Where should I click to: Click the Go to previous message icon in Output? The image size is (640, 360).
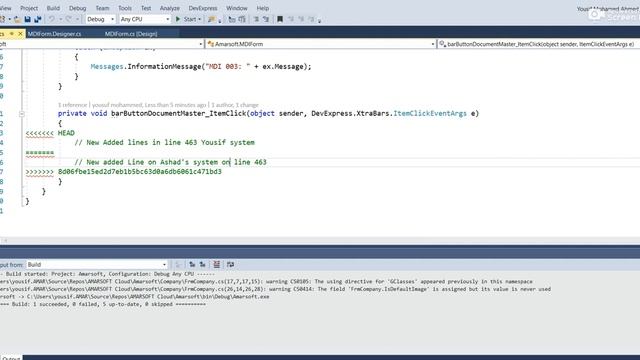tap(192, 264)
